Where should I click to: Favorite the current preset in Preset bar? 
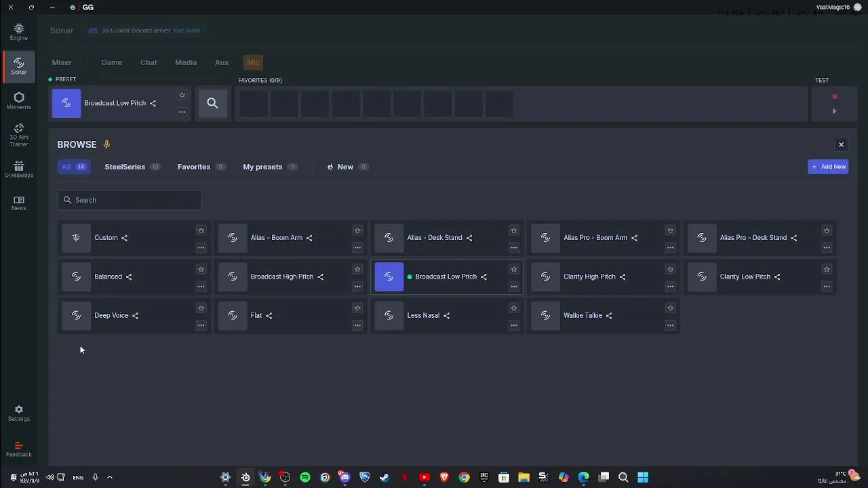(182, 95)
